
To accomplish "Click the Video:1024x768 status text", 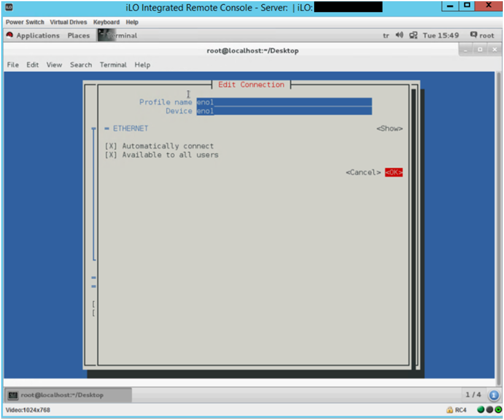I will (x=28, y=410).
